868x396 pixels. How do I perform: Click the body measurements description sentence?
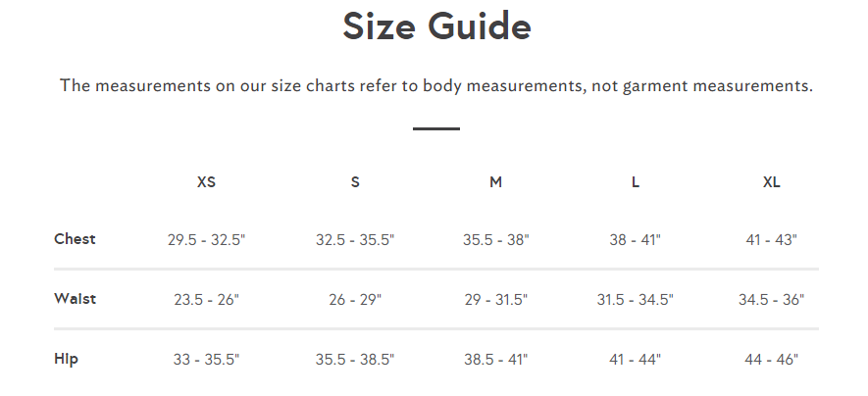coord(436,86)
